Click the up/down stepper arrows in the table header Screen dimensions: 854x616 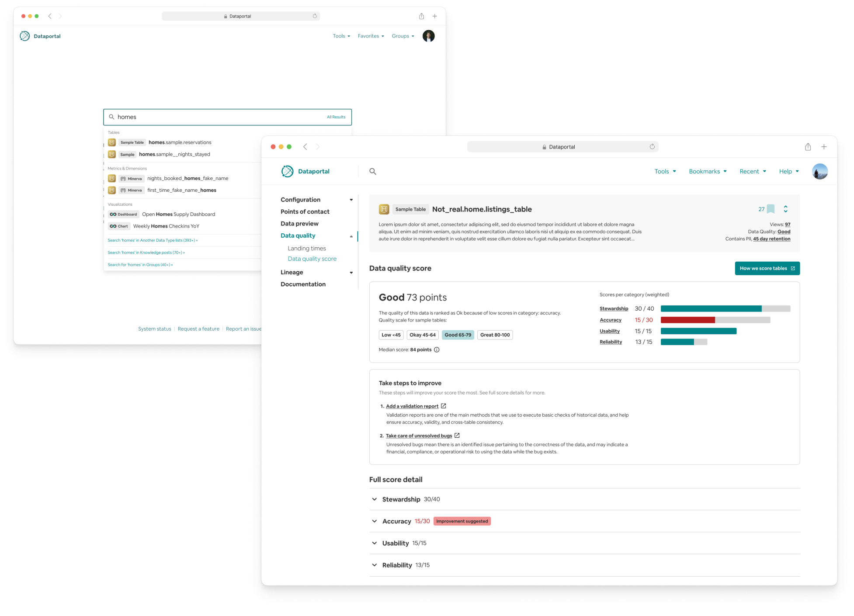(785, 209)
